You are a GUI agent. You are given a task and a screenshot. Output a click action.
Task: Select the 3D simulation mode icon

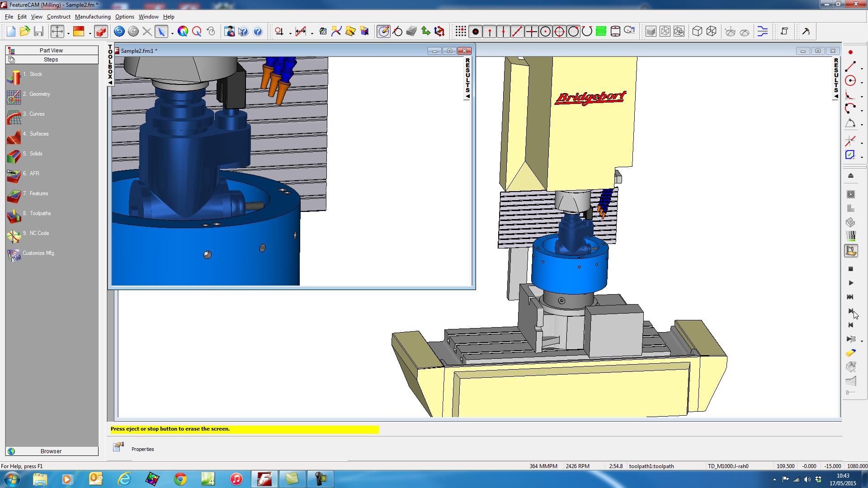click(x=850, y=222)
